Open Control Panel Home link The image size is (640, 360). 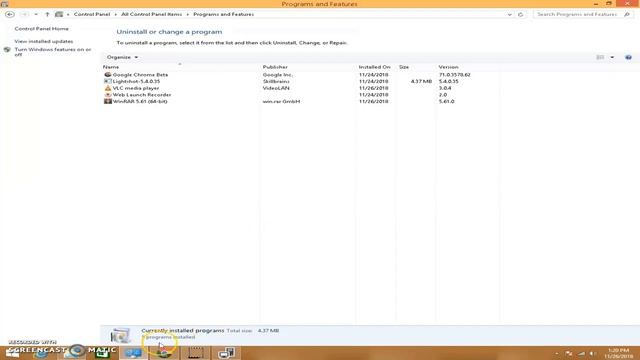coord(42,29)
